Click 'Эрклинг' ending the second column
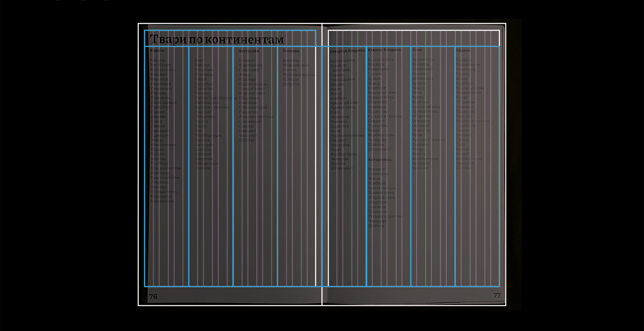The height and width of the screenshot is (331, 644). 203,168
